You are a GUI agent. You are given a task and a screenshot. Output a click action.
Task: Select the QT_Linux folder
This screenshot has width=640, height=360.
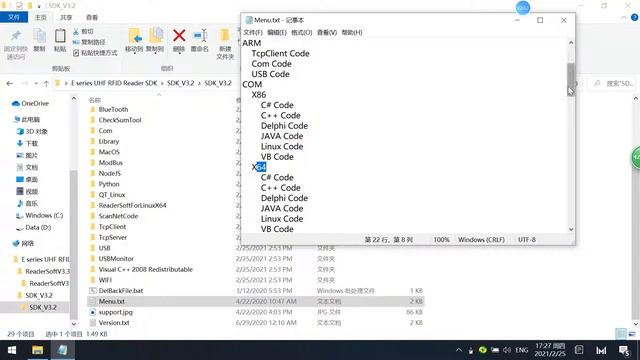(107, 195)
